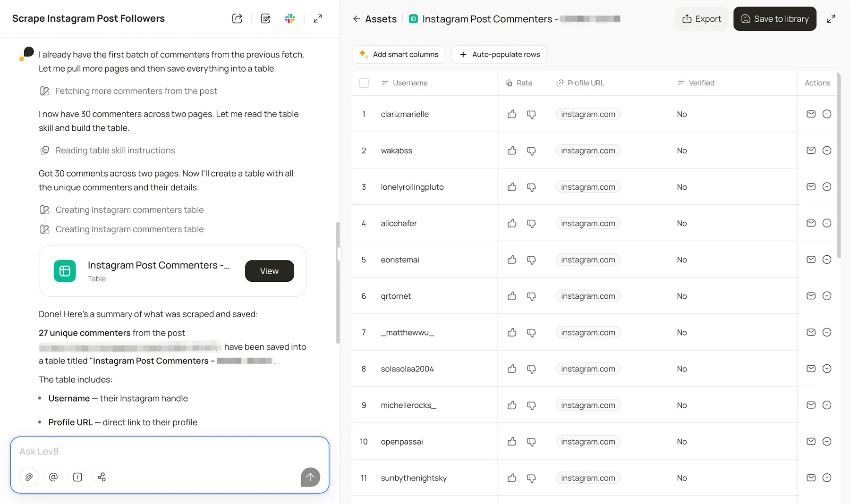
Task: Click the chat panel scrollbar
Action: point(338,283)
